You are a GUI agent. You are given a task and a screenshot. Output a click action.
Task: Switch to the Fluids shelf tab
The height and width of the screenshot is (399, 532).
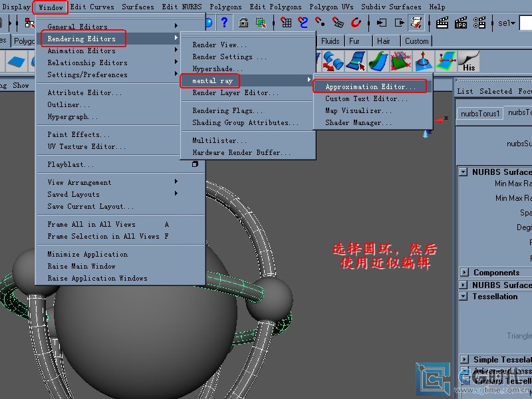click(330, 41)
